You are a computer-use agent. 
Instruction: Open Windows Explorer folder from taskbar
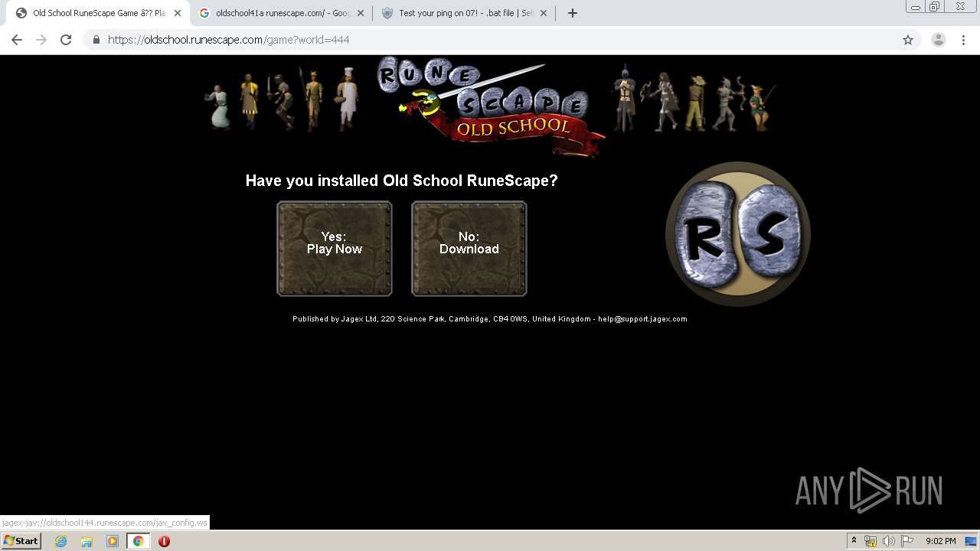[x=87, y=541]
